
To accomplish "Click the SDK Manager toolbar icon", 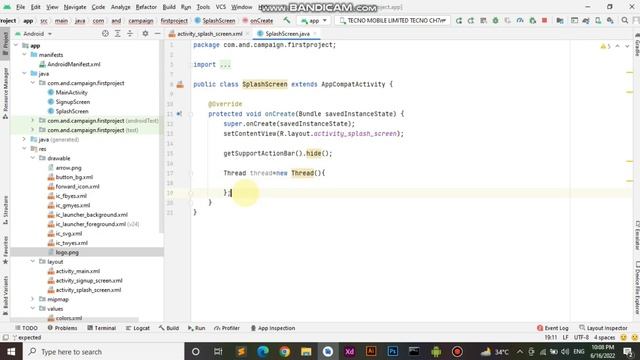I will [x=610, y=20].
